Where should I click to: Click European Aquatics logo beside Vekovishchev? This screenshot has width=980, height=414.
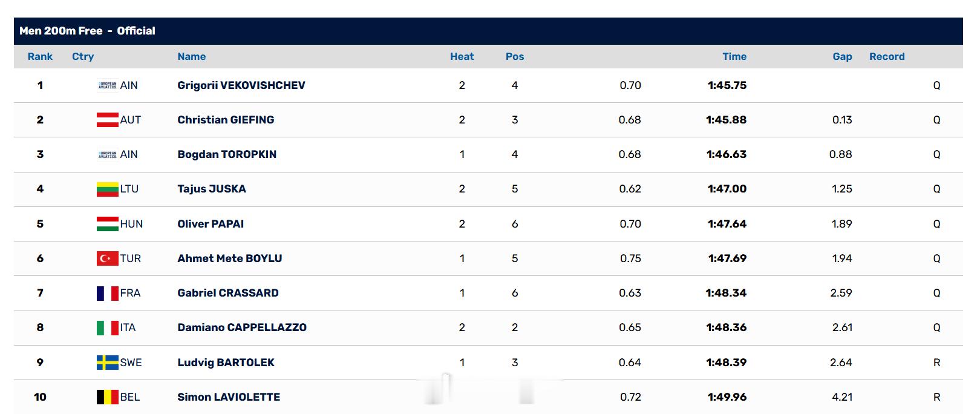tap(108, 85)
